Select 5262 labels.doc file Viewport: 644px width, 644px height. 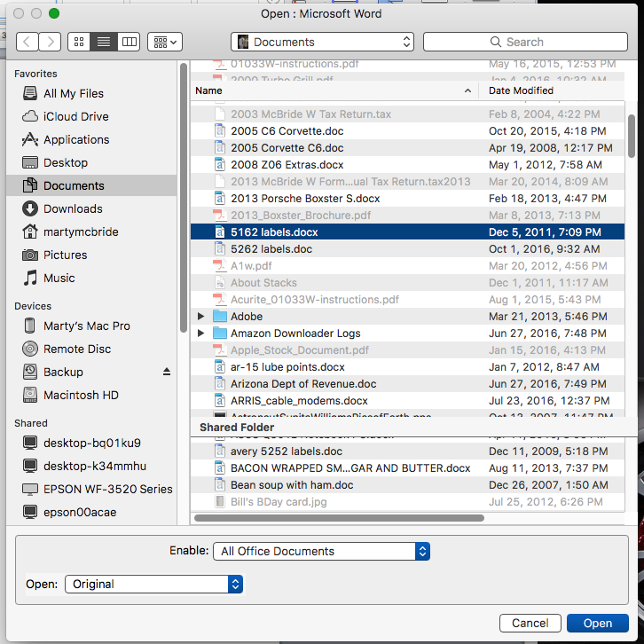point(407,249)
